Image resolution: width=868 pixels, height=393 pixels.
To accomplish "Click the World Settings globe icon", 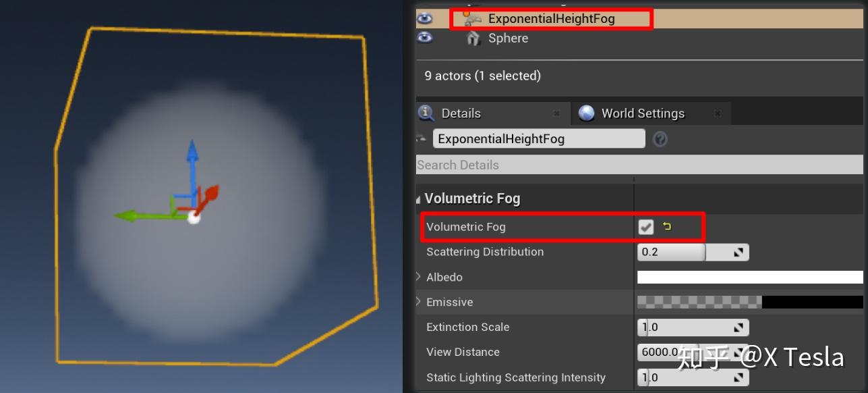I will 587,113.
